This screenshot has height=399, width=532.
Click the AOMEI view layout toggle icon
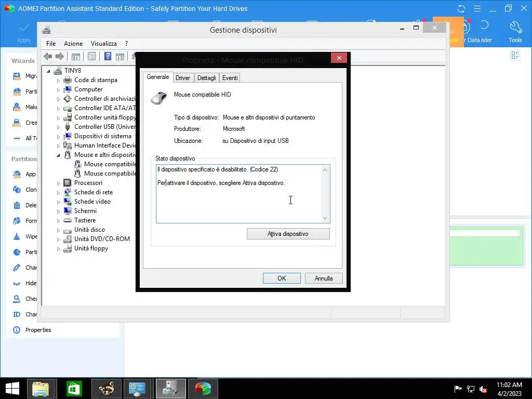click(x=515, y=55)
